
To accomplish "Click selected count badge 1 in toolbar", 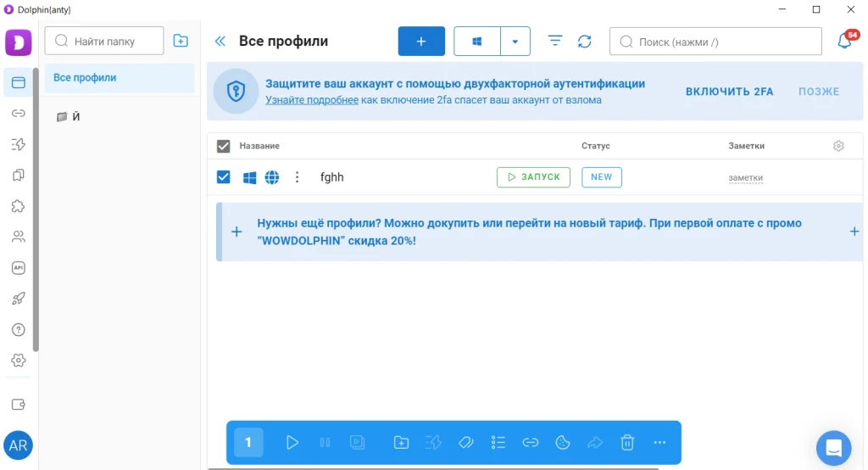I will (248, 442).
